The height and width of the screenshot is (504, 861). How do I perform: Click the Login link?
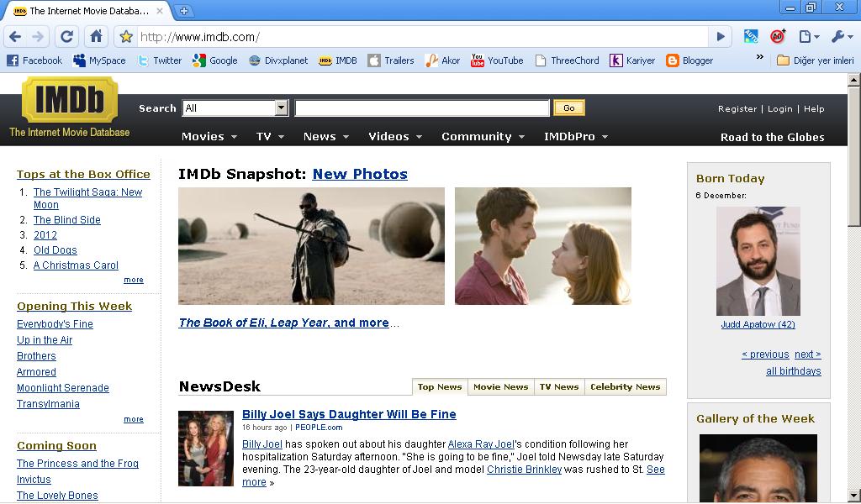pyautogui.click(x=779, y=108)
